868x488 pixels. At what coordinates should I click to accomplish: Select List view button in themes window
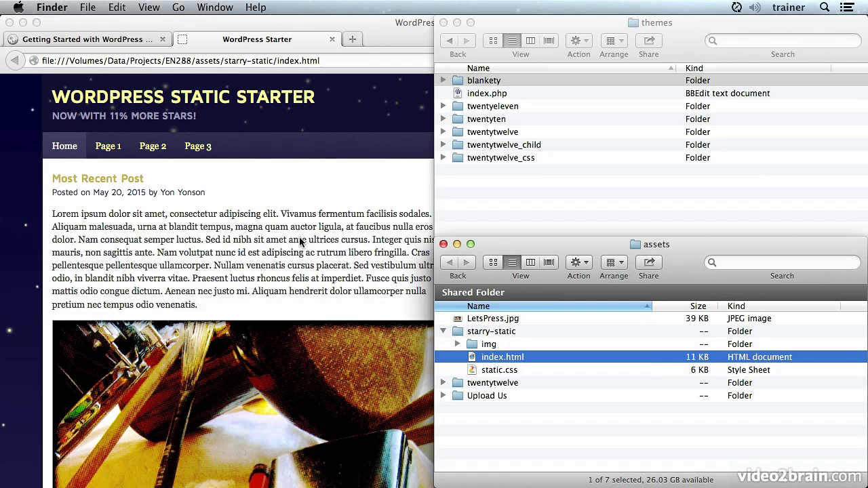pos(512,41)
